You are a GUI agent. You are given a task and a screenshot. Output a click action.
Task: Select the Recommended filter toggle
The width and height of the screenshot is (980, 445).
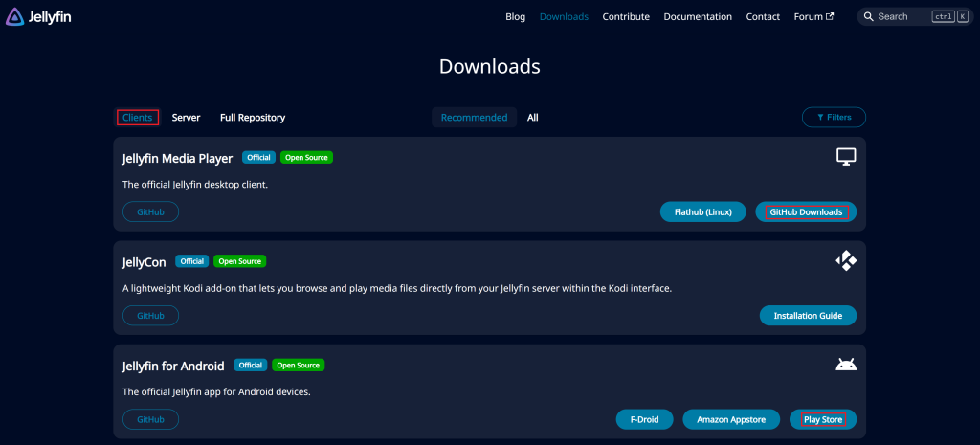475,118
